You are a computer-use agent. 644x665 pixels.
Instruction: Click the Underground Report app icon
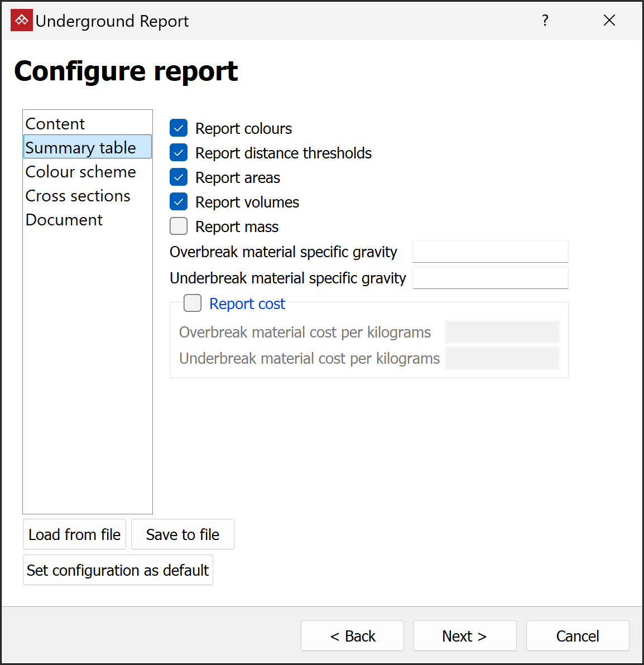(22, 21)
